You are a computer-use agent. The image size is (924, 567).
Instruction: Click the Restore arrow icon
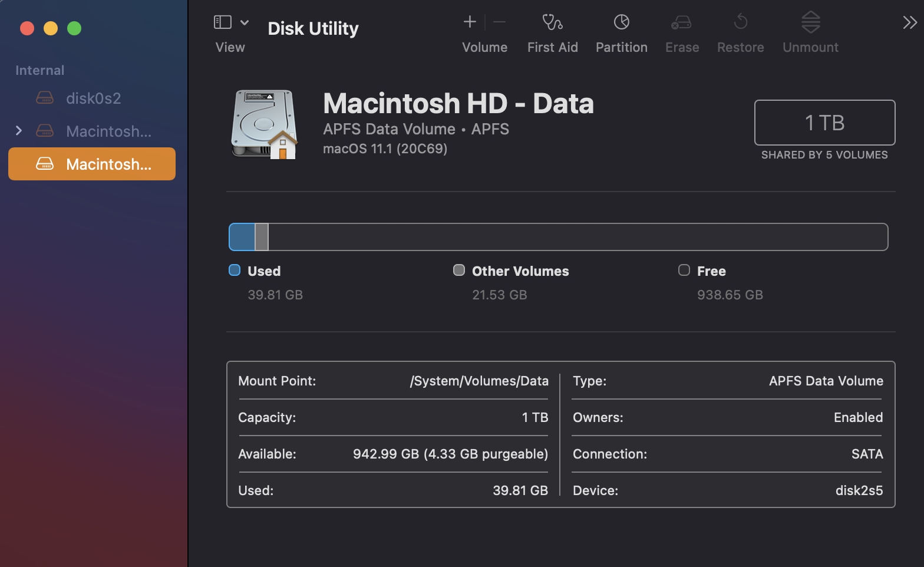[740, 22]
